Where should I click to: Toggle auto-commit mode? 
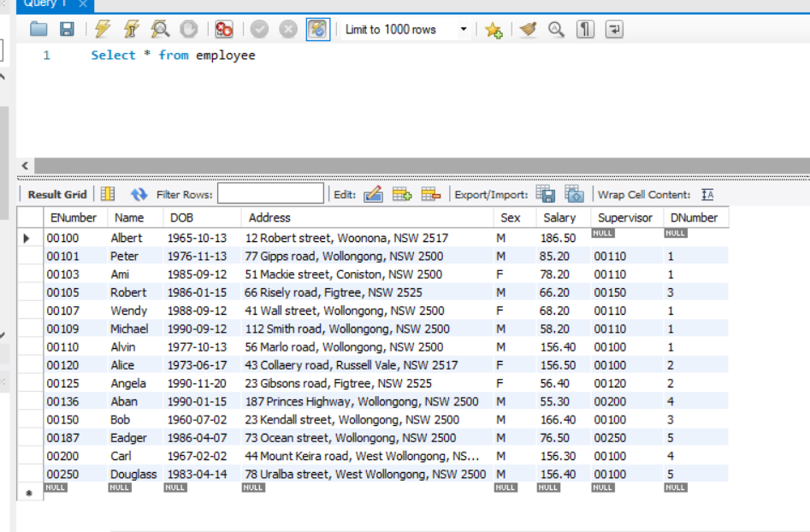pos(317,29)
